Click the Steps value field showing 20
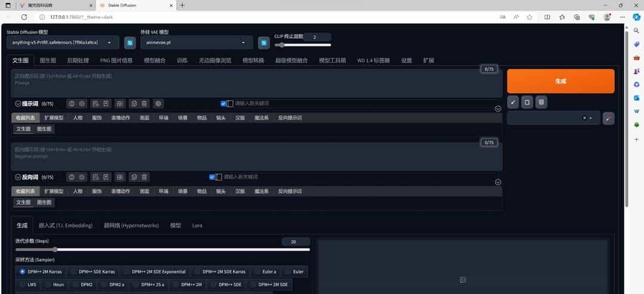Screen dimensions: 644x294 tap(296, 242)
